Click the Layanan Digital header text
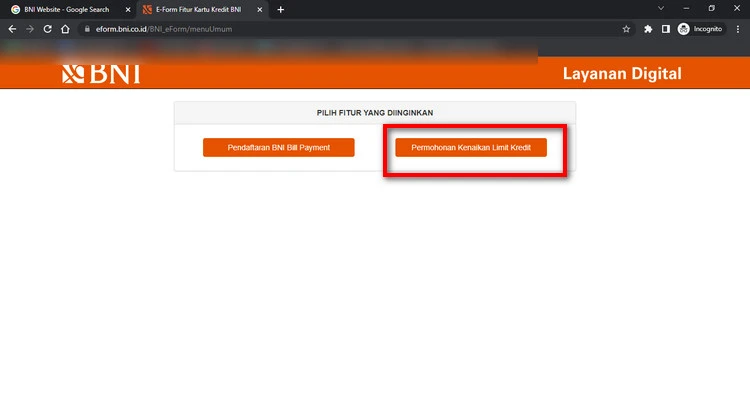The image size is (750, 397). [x=622, y=74]
